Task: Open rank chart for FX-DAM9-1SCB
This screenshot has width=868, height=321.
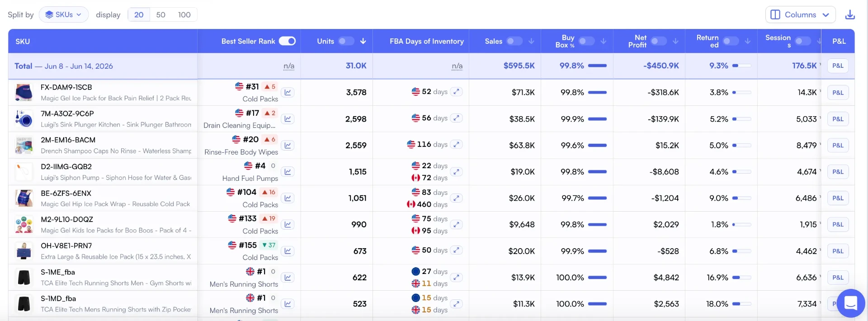Action: [x=288, y=92]
